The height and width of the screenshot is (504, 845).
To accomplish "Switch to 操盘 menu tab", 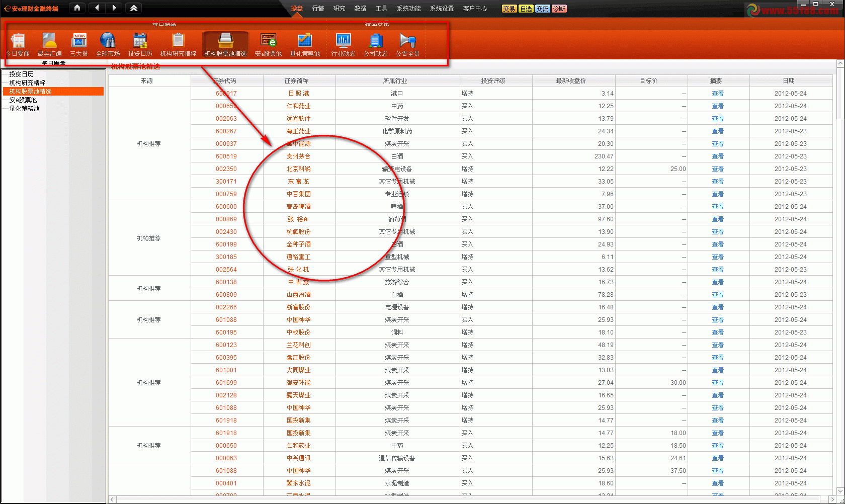I will pyautogui.click(x=297, y=9).
